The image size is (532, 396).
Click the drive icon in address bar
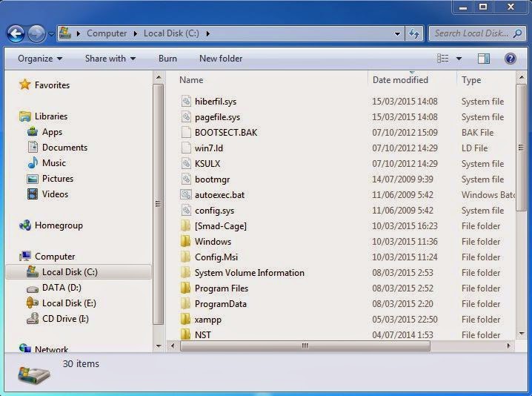tap(65, 33)
